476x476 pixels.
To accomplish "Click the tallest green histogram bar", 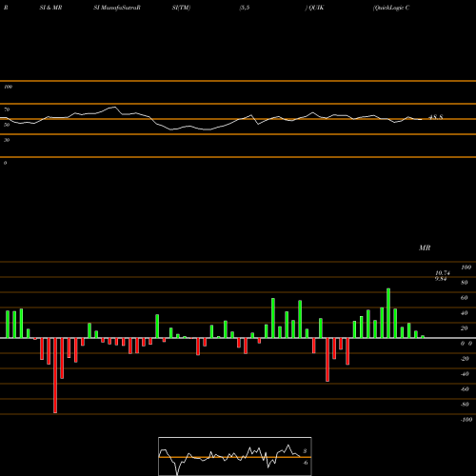I will point(388,313).
